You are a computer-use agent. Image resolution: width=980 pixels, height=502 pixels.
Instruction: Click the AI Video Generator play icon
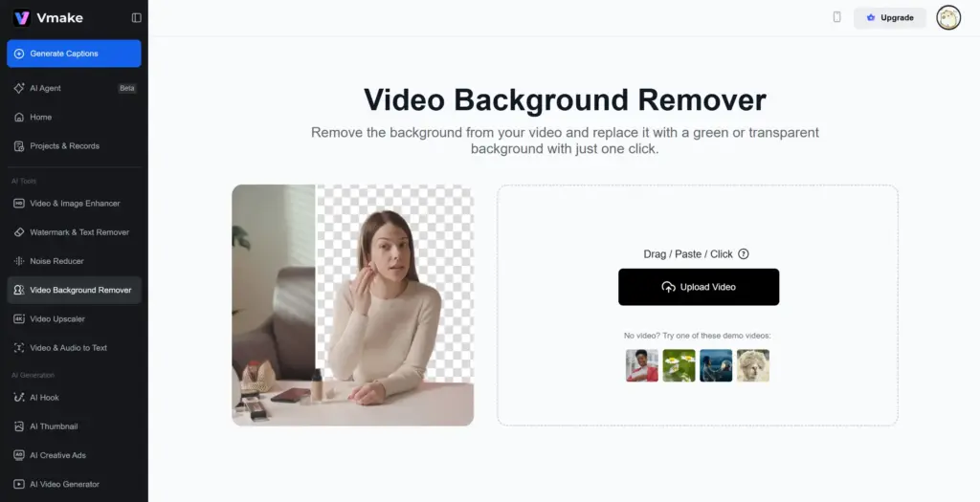[19, 484]
